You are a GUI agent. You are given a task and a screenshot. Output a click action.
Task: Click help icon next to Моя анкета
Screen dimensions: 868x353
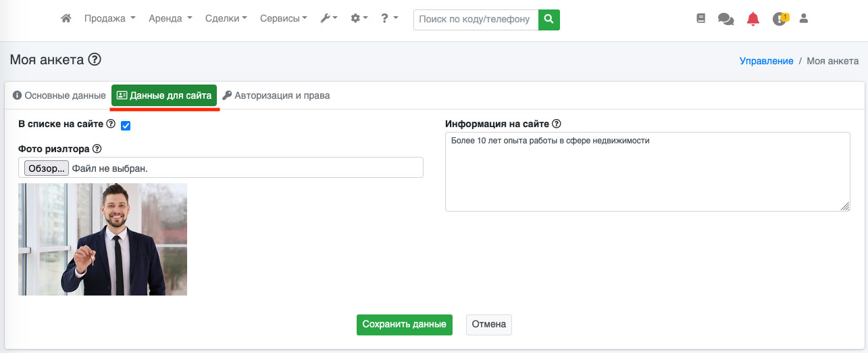[x=95, y=60]
